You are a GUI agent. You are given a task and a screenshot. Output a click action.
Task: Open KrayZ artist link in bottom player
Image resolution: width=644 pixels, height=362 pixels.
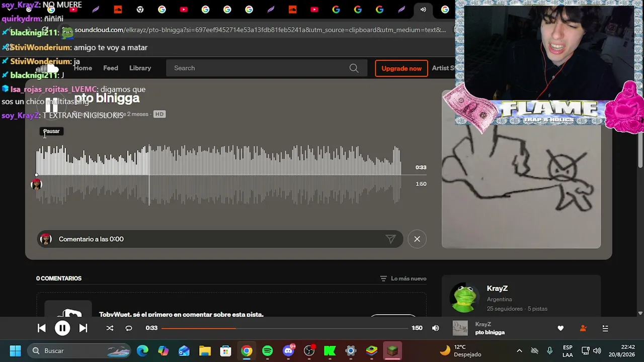[x=483, y=325]
